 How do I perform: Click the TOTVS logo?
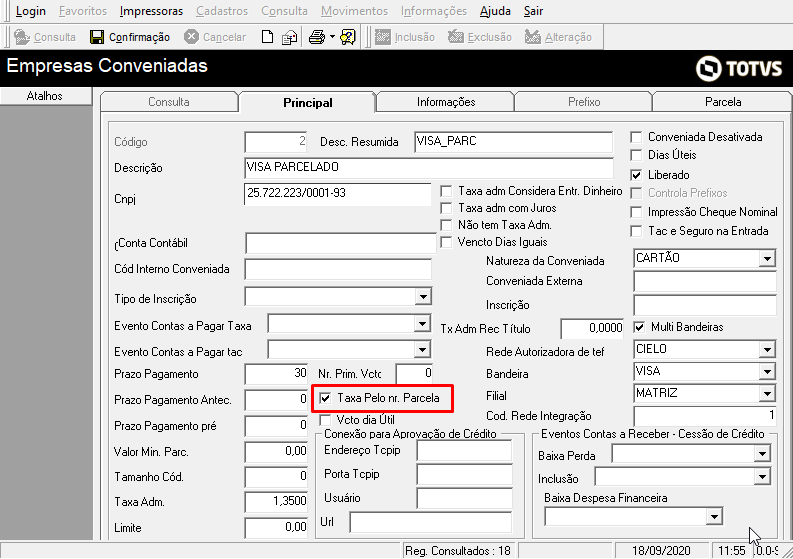739,68
